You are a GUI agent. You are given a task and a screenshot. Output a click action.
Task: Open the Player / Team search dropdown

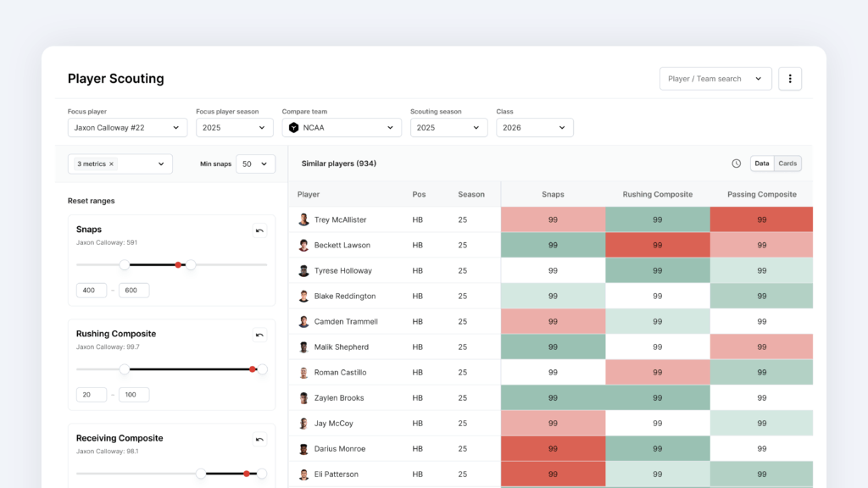[x=715, y=79]
